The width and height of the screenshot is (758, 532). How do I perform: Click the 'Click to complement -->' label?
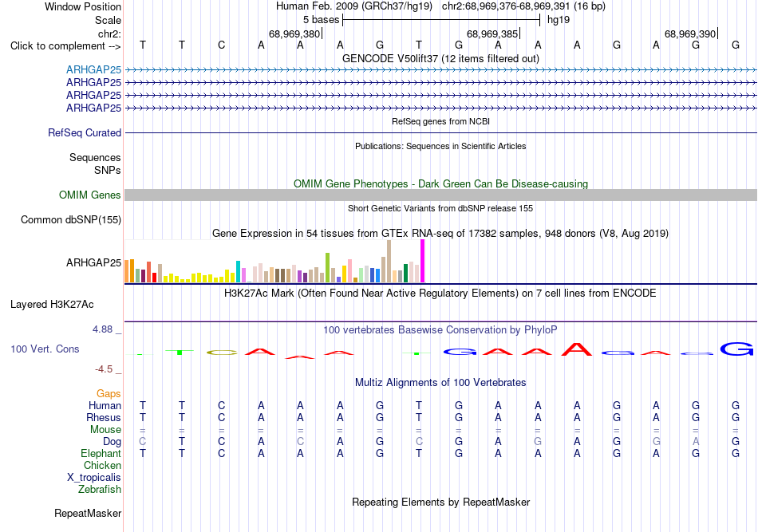point(65,46)
